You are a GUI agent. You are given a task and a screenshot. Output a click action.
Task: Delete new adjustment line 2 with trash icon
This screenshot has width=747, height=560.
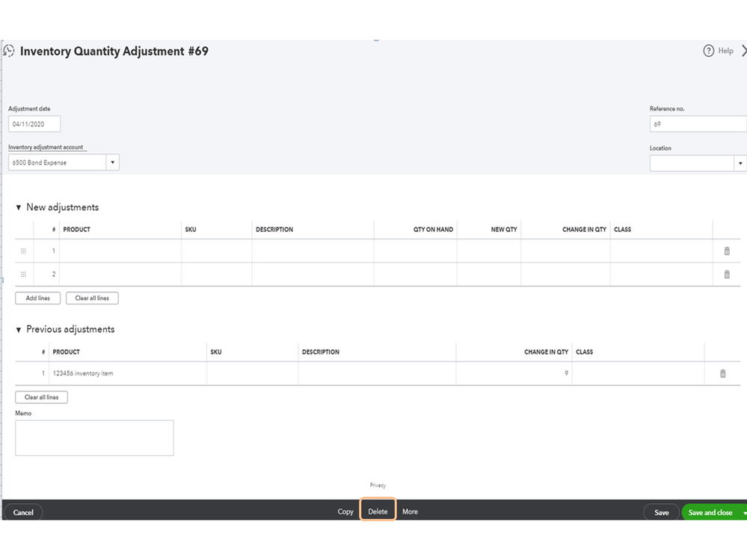(x=727, y=274)
